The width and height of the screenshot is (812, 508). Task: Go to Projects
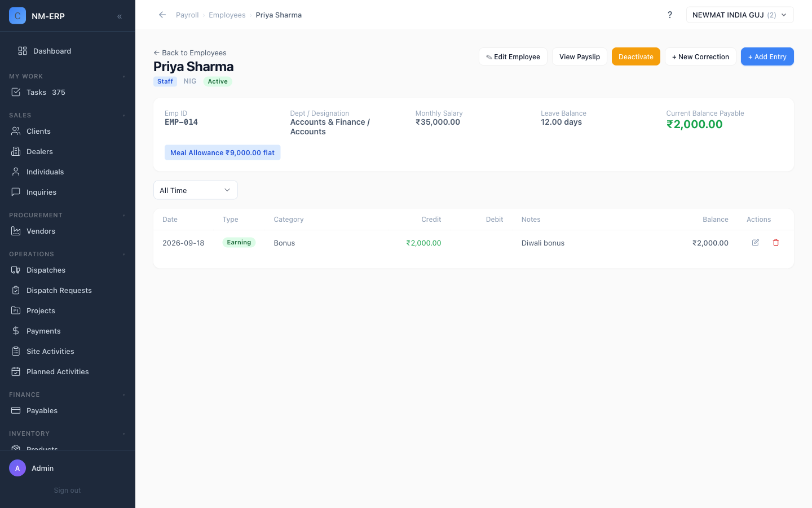click(68, 310)
